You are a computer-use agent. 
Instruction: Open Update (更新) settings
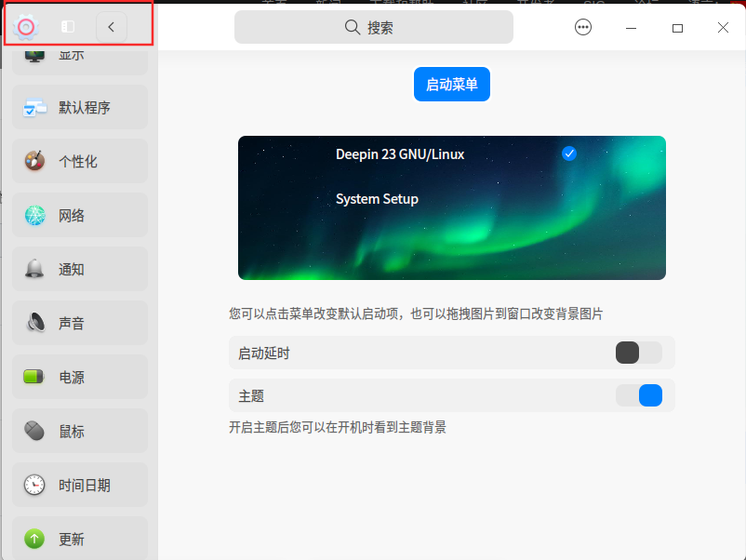point(80,538)
